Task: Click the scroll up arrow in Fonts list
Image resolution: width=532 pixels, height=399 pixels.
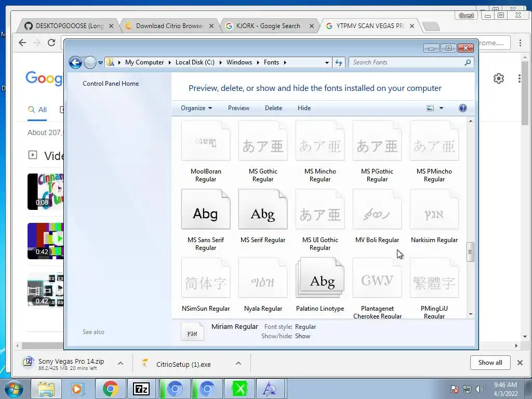Action: pos(471,121)
